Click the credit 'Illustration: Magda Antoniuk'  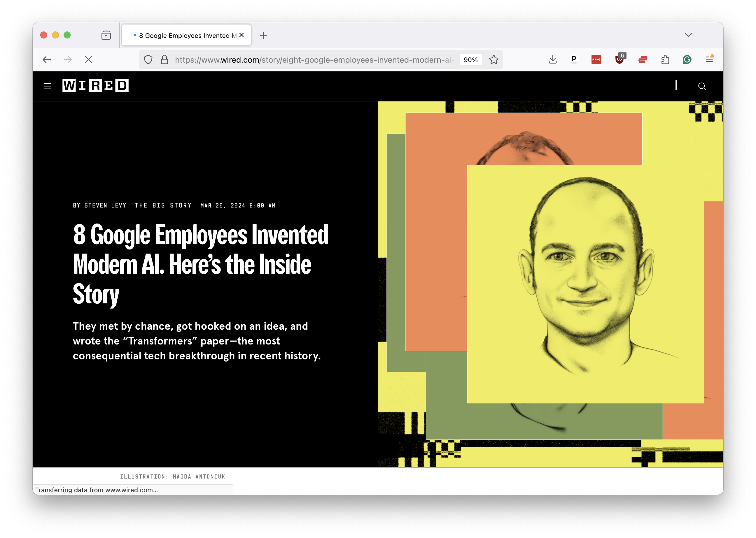172,477
